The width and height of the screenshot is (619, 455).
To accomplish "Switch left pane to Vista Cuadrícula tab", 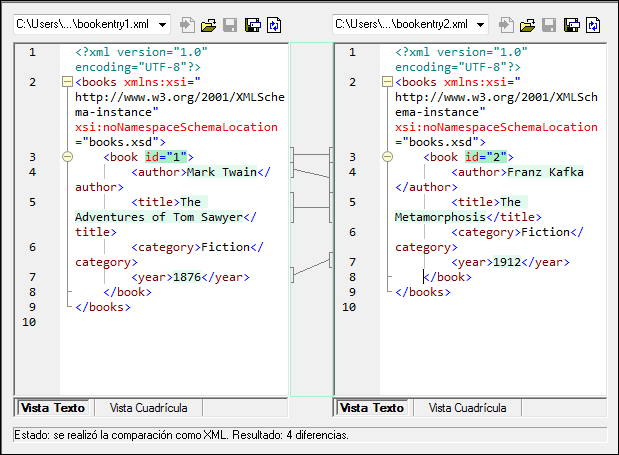I will point(146,408).
